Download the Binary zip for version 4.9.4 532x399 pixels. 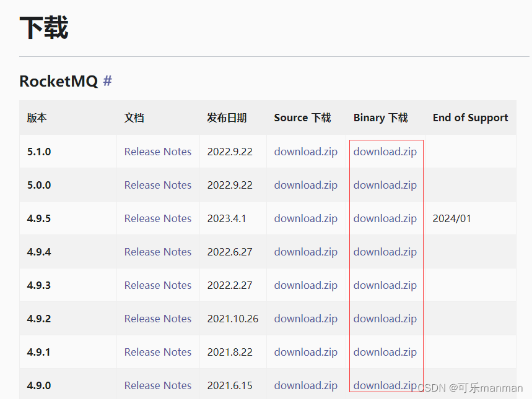(385, 252)
